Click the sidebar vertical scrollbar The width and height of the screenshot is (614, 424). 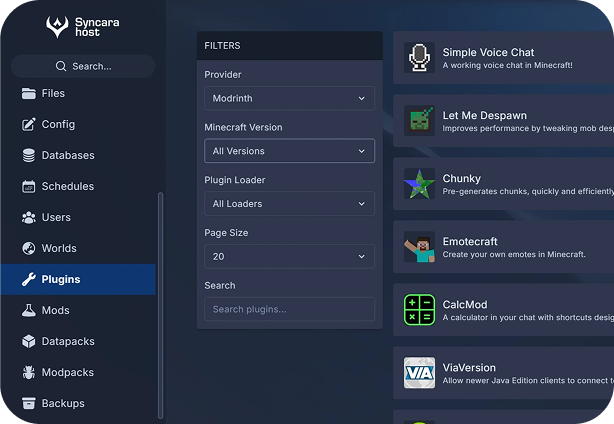tap(160, 305)
